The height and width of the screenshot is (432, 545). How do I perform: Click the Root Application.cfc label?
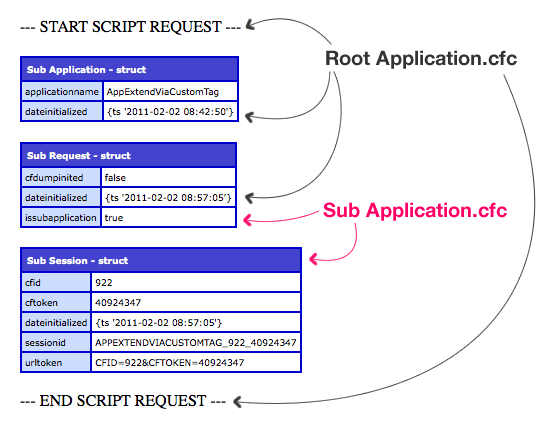(x=421, y=58)
